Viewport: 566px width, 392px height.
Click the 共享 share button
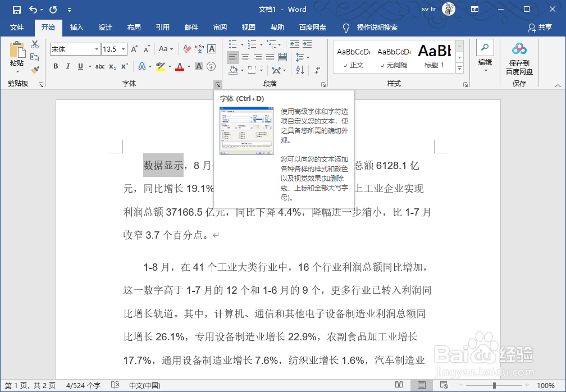540,28
